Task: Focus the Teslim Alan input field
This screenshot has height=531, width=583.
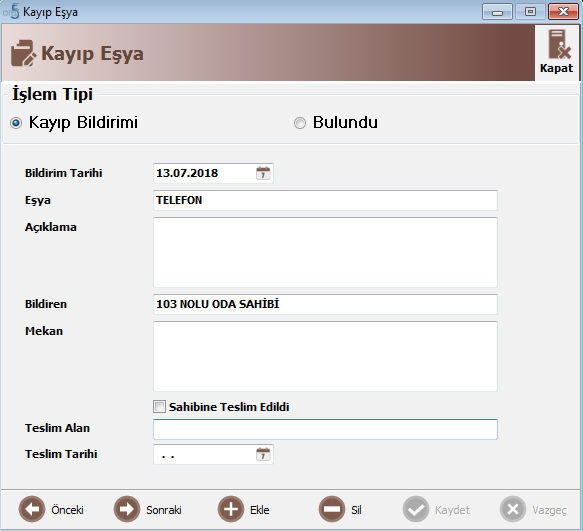Action: [325, 429]
